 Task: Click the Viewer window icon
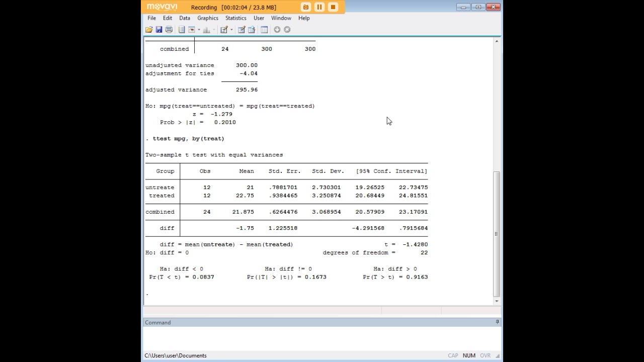pyautogui.click(x=191, y=30)
